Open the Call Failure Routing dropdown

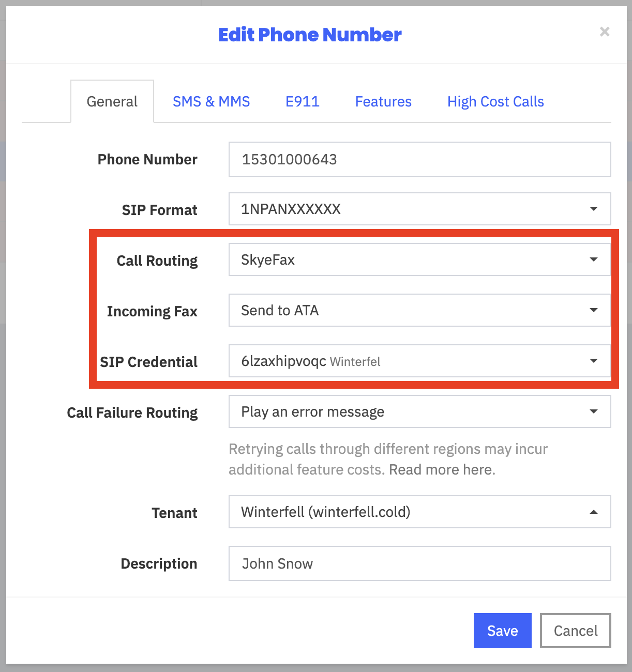419,411
